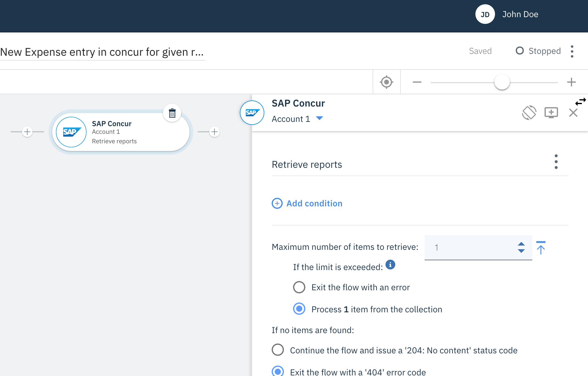The image size is (588, 376).
Task: Select Process 1 item from the collection
Action: pos(299,309)
